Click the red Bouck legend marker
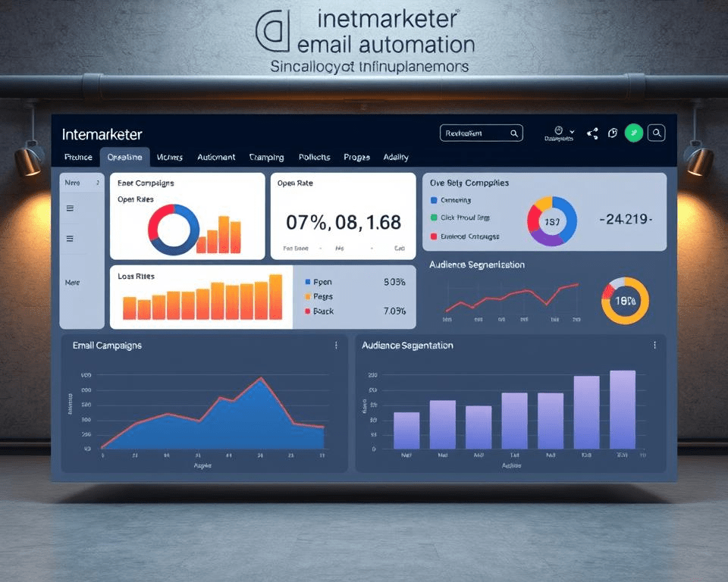This screenshot has height=582, width=728. pyautogui.click(x=307, y=311)
